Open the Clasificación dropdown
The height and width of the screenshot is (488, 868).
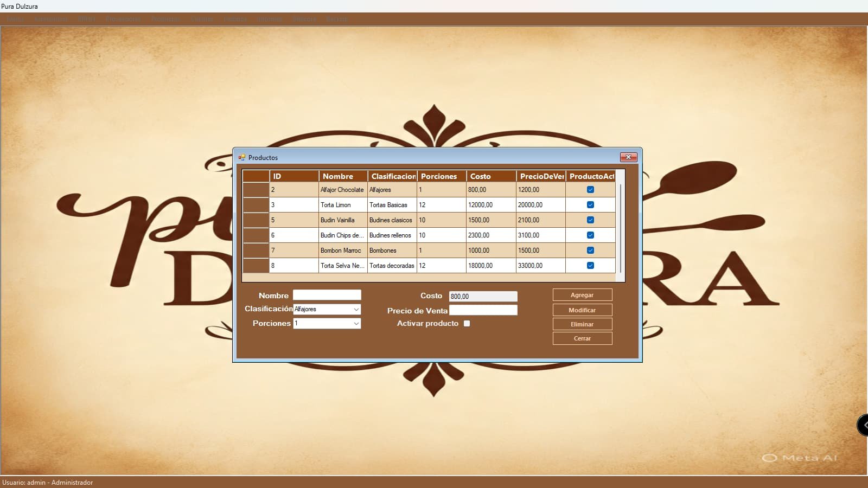click(356, 310)
